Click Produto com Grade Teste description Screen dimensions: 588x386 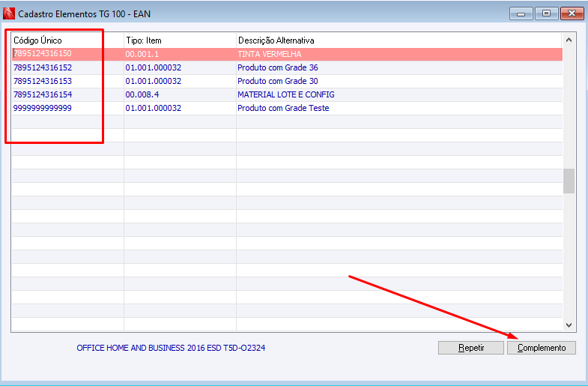[x=283, y=108]
